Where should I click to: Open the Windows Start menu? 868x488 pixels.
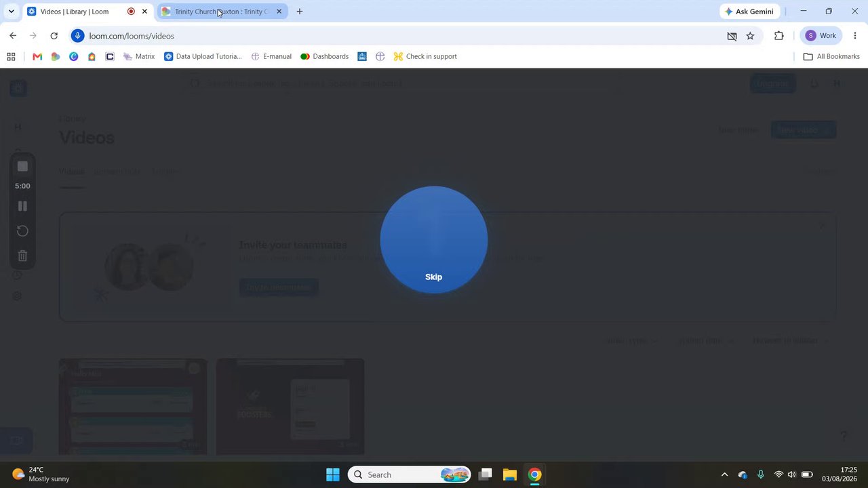click(x=333, y=474)
